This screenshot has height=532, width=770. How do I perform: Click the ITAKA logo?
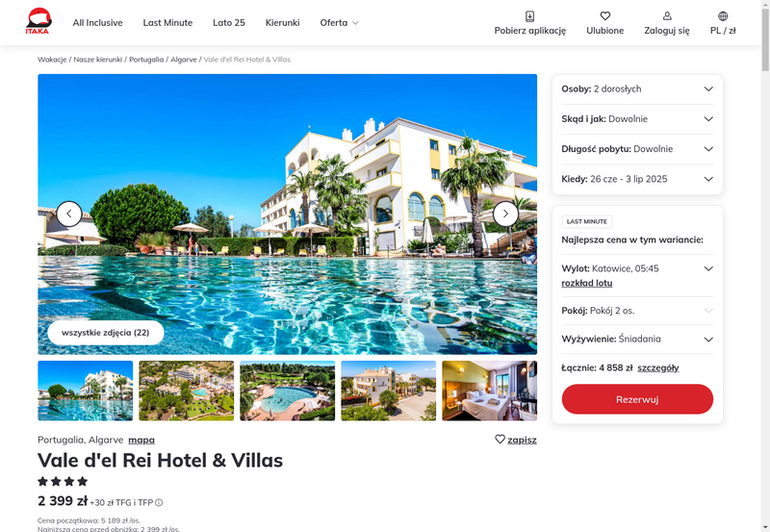tap(38, 21)
